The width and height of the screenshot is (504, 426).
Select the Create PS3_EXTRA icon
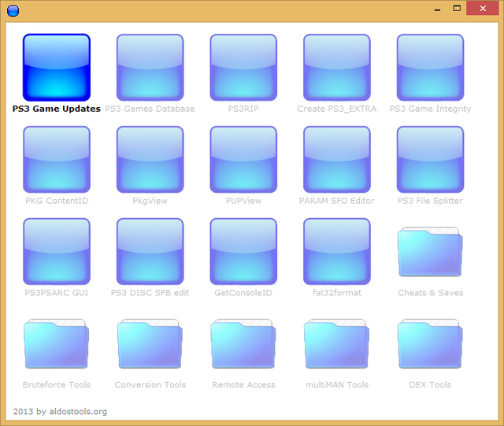pos(337,68)
